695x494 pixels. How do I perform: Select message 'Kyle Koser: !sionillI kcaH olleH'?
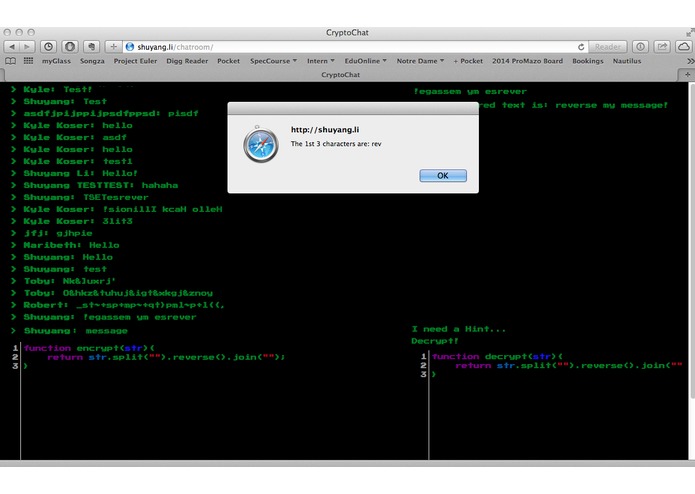point(123,209)
